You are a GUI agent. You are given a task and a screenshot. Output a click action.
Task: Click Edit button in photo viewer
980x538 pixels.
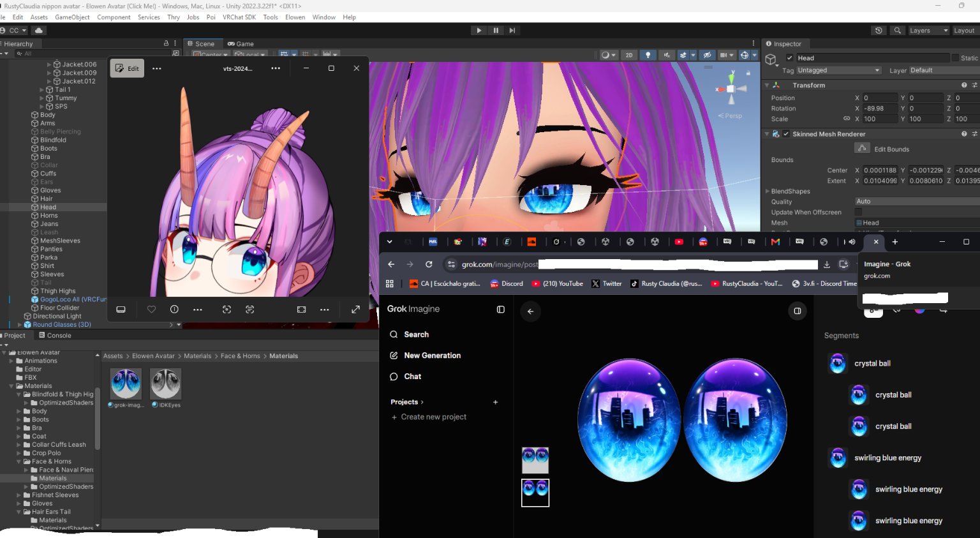click(127, 68)
